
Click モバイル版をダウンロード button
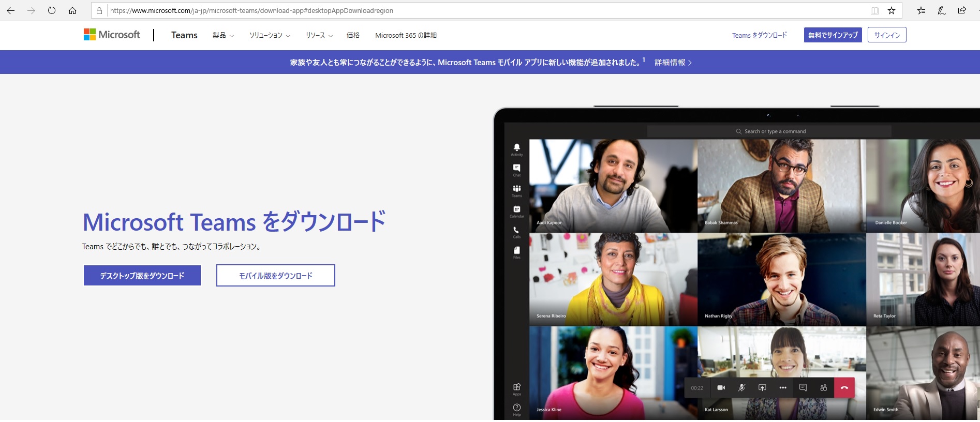276,276
